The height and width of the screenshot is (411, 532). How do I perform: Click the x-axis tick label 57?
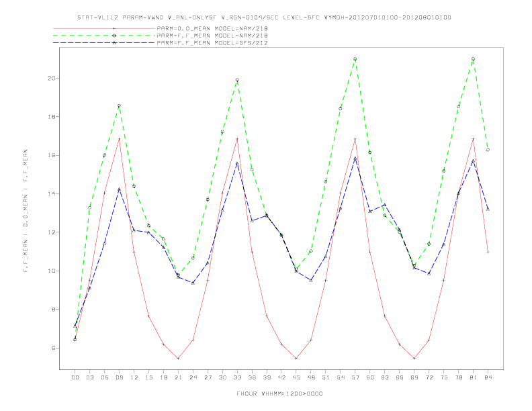[x=355, y=377]
